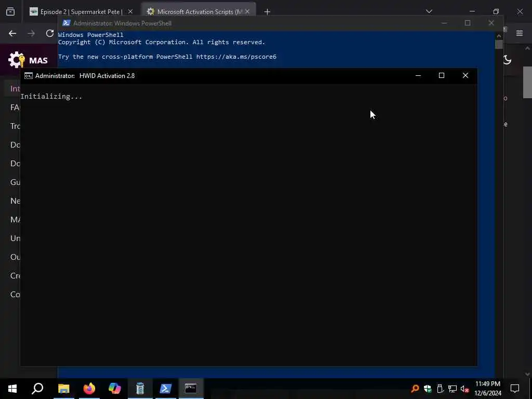The image size is (532, 399).
Task: Open the Firefox hamburger menu
Action: tap(520, 33)
